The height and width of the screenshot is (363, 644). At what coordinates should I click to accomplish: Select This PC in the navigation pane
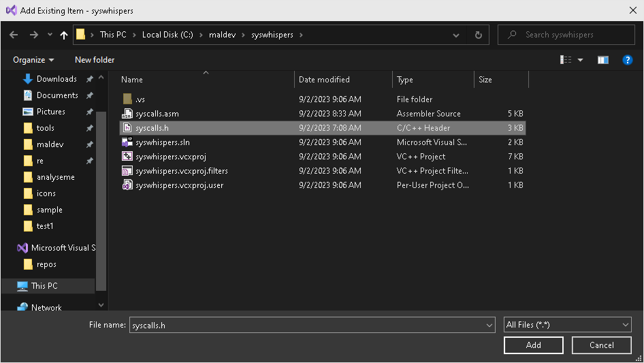pos(44,286)
